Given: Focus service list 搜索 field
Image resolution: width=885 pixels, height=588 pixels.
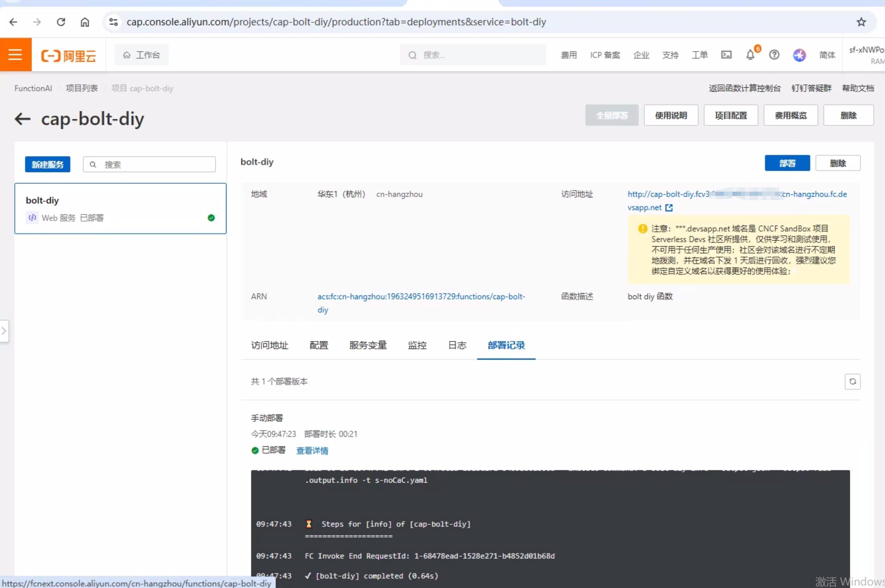Looking at the screenshot, I should [x=149, y=164].
